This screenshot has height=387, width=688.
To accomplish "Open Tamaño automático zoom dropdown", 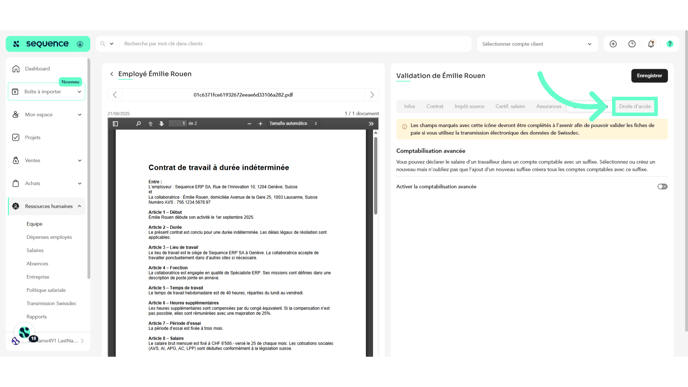I will coord(293,124).
